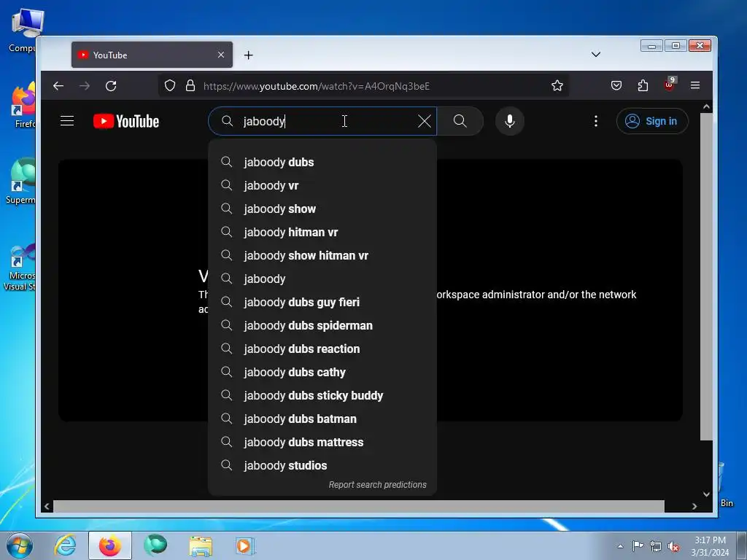Open the Supermium taskbar icon
This screenshot has width=747, height=560.
click(x=155, y=545)
